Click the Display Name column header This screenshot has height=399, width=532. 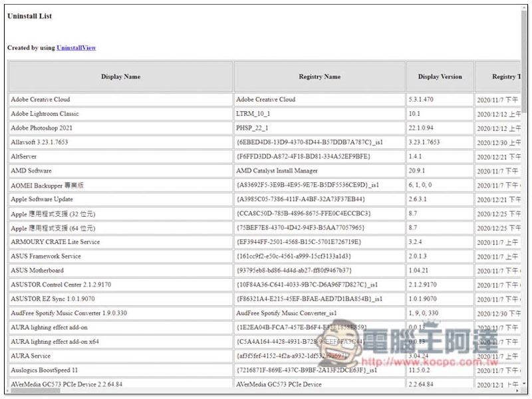121,76
